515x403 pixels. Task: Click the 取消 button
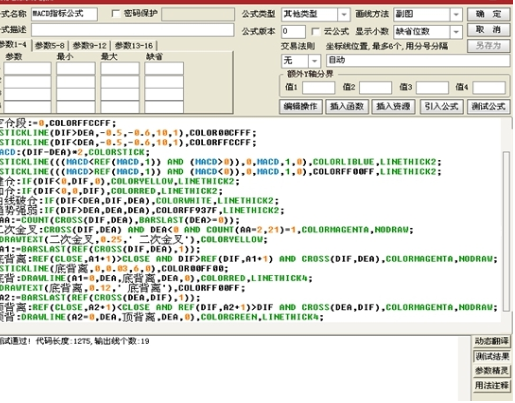[x=488, y=30]
